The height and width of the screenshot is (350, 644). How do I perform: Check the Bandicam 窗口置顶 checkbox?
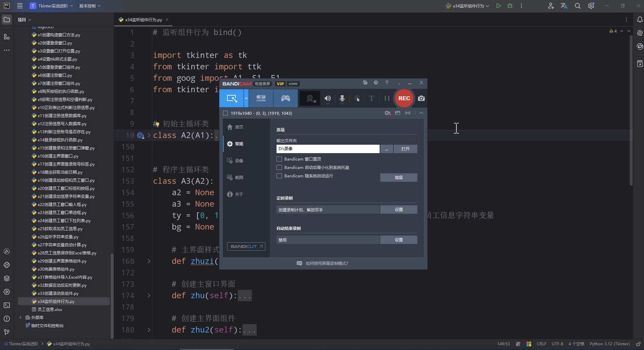279,159
